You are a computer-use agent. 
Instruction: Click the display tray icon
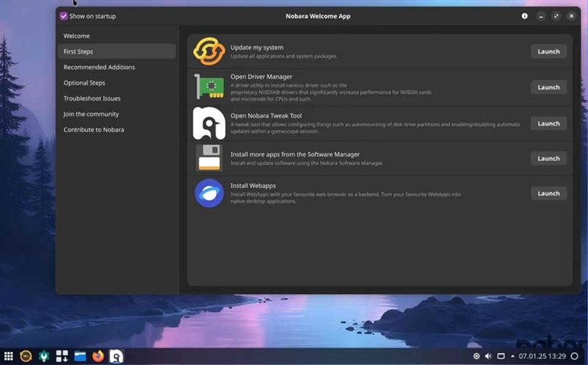pos(501,356)
